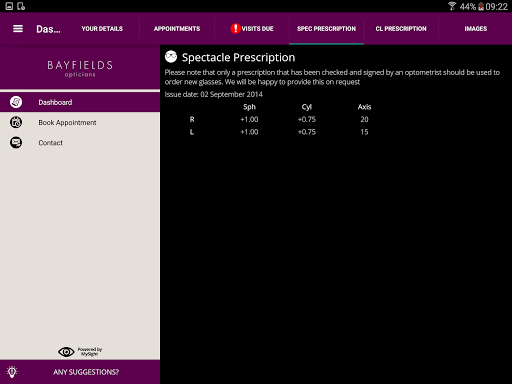Image resolution: width=512 pixels, height=384 pixels.
Task: Open the Contact sidebar entry
Action: pyautogui.click(x=80, y=143)
